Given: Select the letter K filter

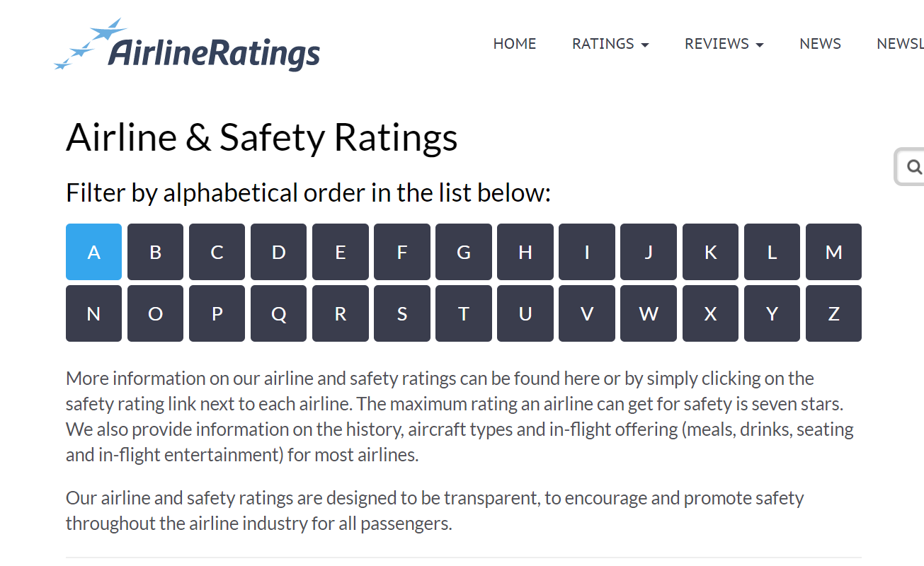Looking at the screenshot, I should [710, 251].
